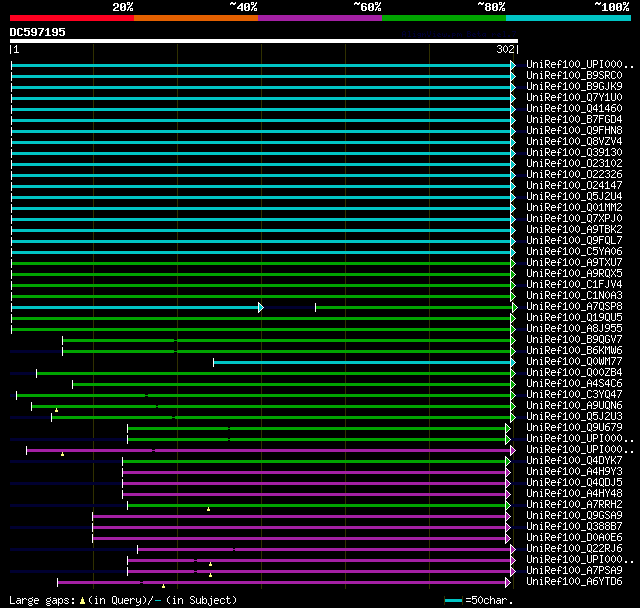Screen dimensions: 640x608
Task: Click the yellow gap marker under A7RRH2 alignment
Action: [x=209, y=509]
